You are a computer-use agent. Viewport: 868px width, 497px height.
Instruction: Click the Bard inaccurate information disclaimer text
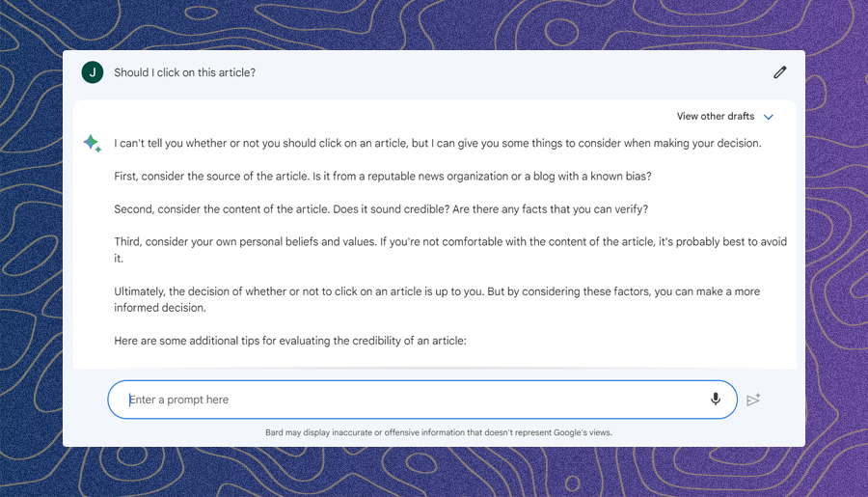click(438, 432)
